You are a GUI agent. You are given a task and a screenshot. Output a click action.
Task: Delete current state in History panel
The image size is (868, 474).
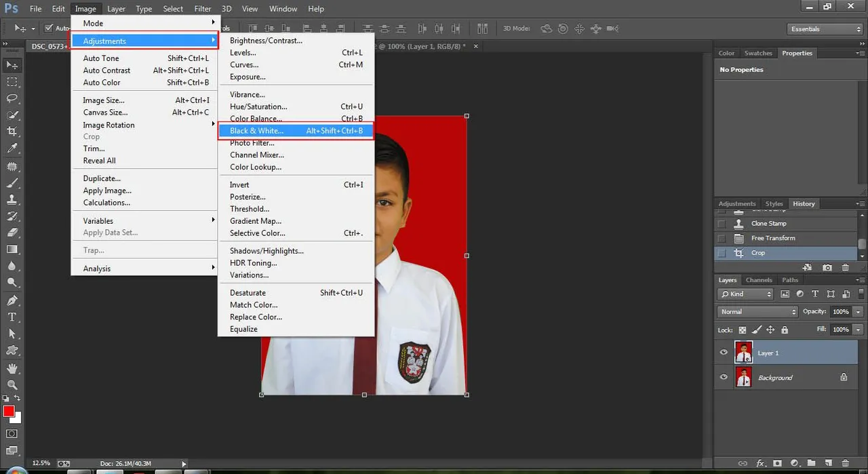point(845,268)
